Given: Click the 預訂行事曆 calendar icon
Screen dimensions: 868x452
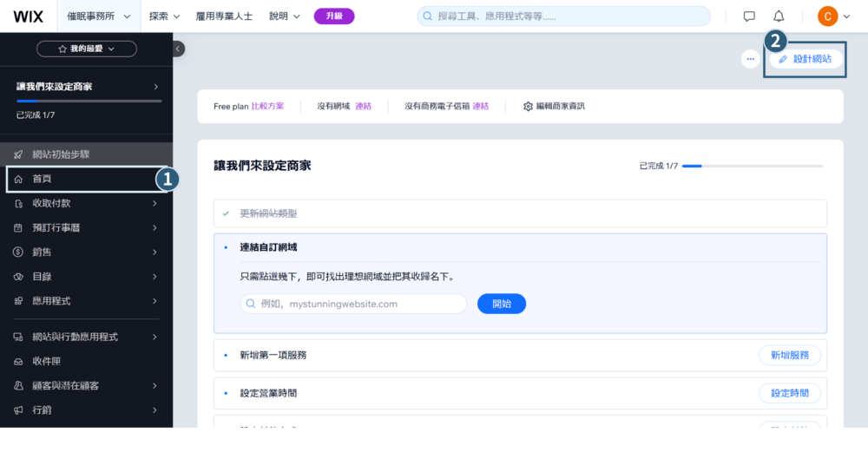Looking at the screenshot, I should pos(18,228).
